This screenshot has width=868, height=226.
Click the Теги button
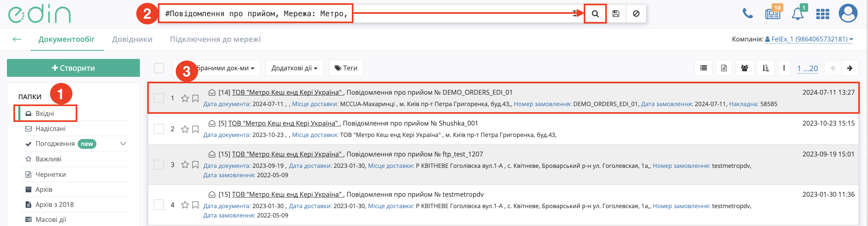[x=346, y=68]
